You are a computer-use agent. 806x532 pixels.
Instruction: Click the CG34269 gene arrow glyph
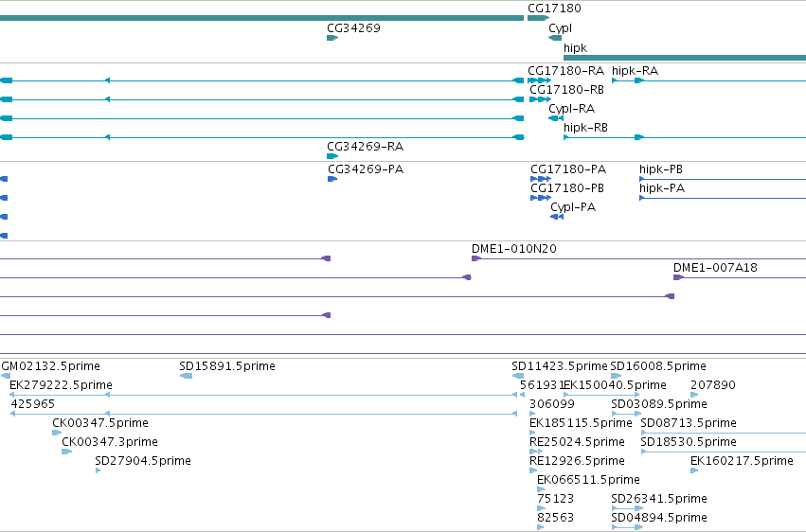332,38
